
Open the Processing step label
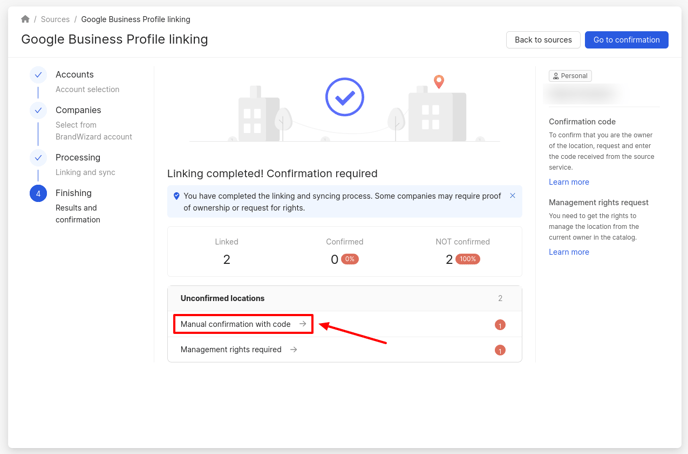(78, 157)
